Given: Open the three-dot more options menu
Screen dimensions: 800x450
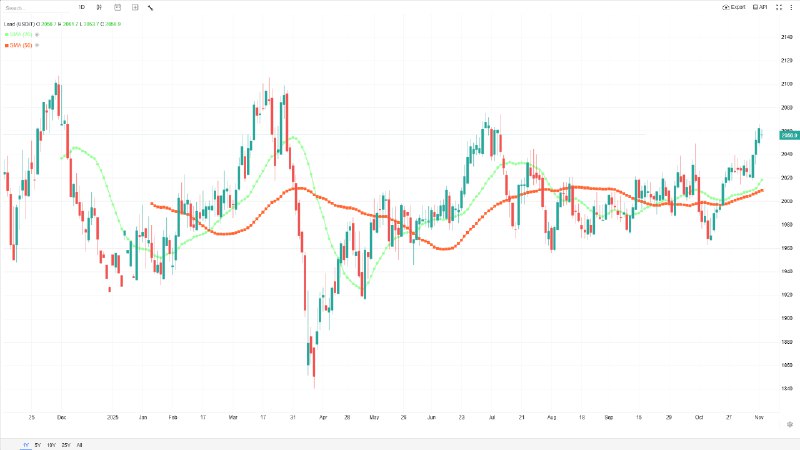Looking at the screenshot, I should 791,7.
